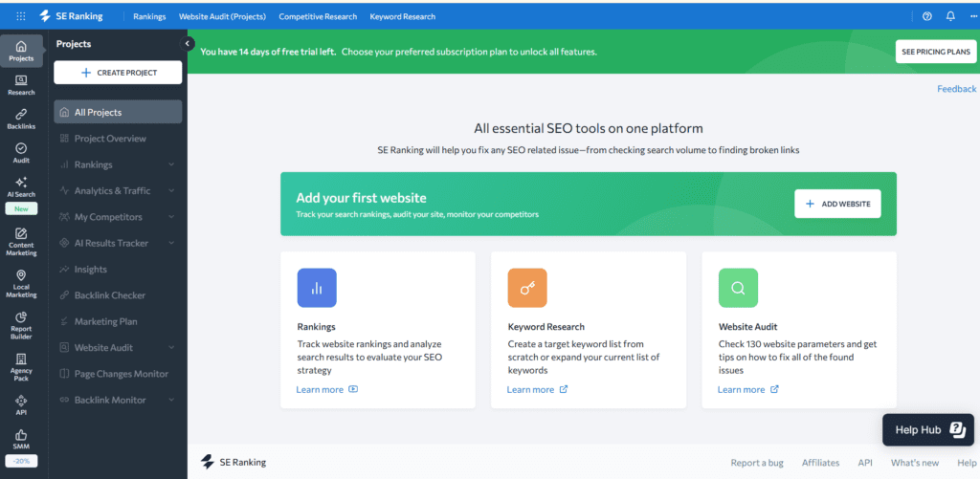Open Competitive Research in top menu
The height and width of the screenshot is (479, 980).
click(x=318, y=16)
